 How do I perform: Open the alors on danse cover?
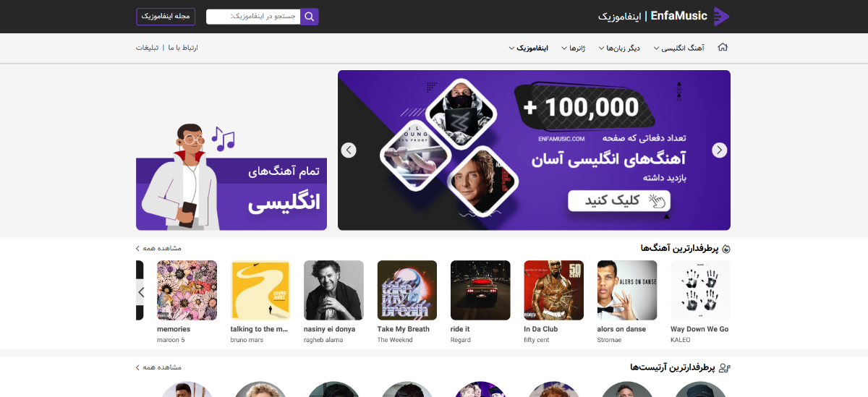[627, 290]
